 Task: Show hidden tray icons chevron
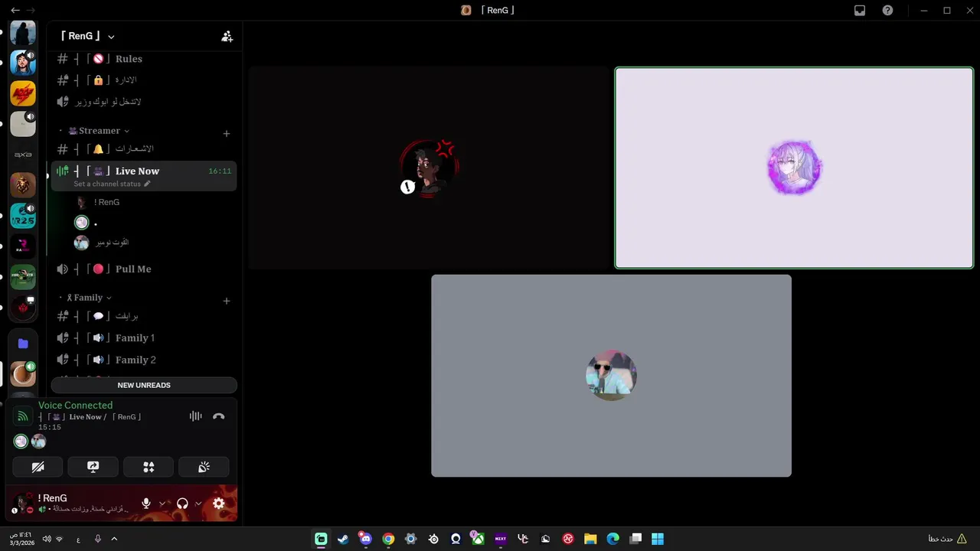coord(114,539)
